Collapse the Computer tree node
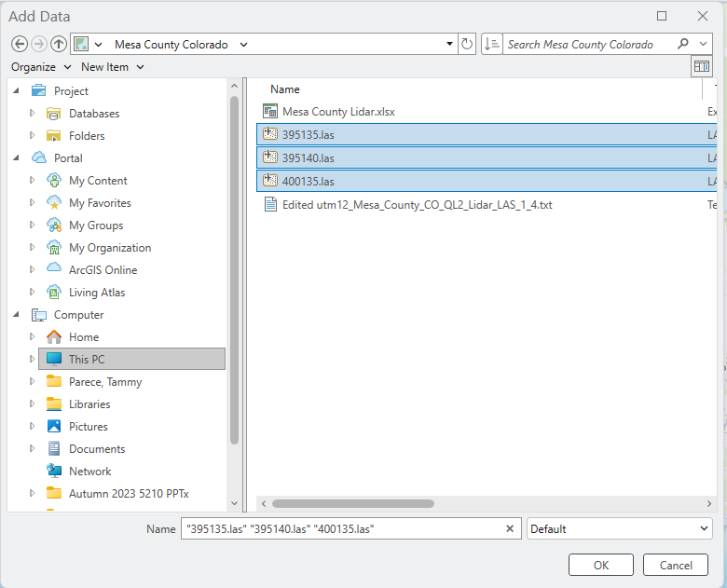 point(16,314)
